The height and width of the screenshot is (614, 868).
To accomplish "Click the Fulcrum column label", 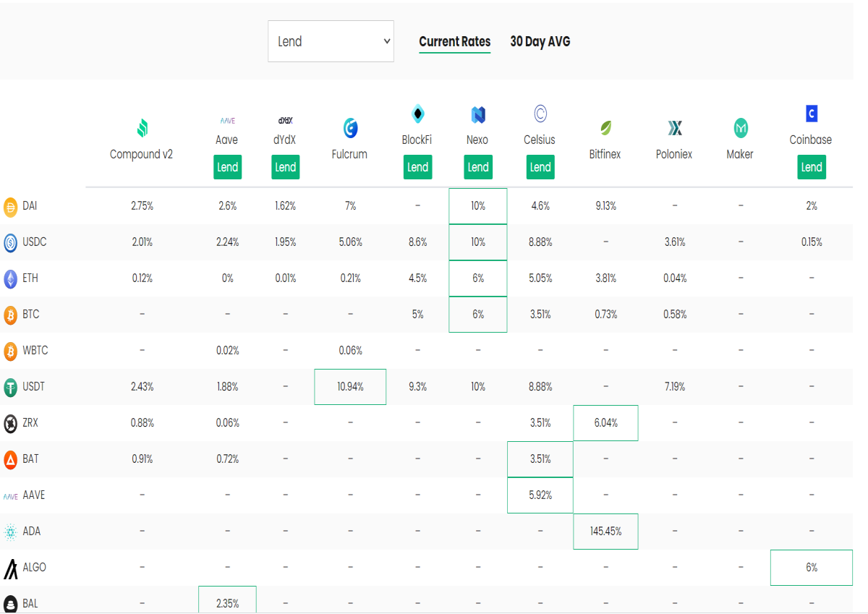I will click(x=349, y=154).
